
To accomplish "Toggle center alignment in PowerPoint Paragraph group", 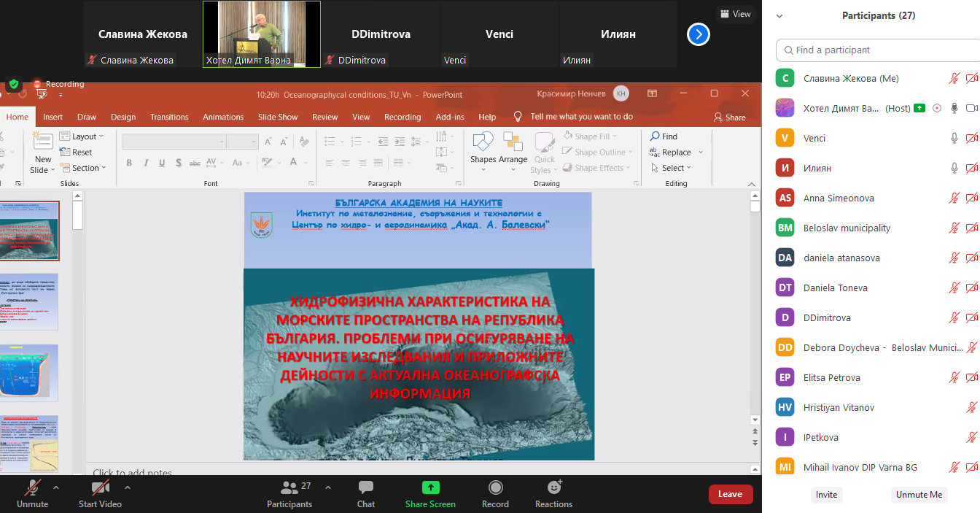I will (x=346, y=163).
